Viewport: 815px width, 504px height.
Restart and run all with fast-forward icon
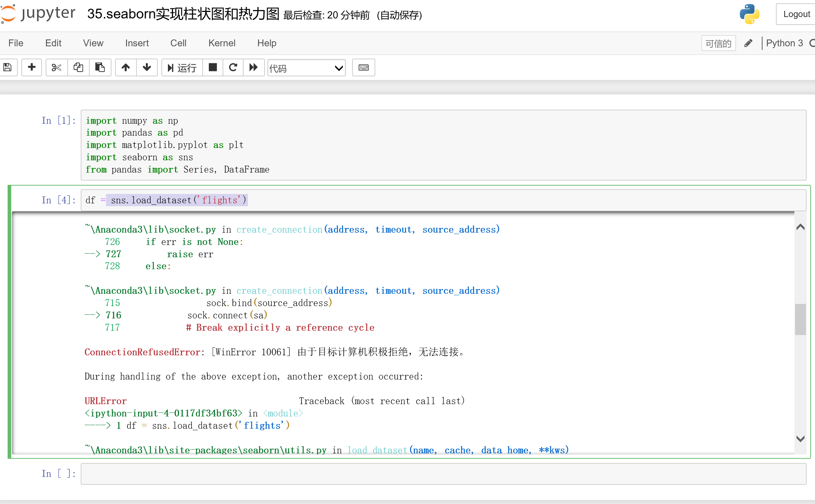[x=253, y=68]
